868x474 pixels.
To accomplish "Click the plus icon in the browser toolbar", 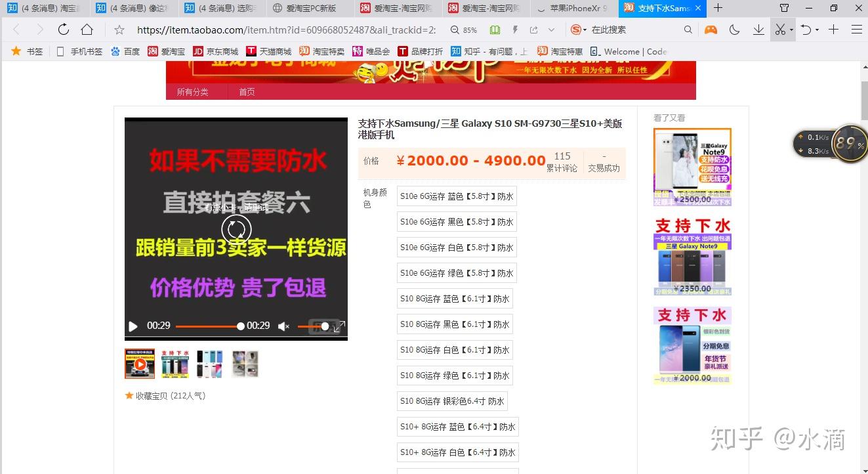I will (x=833, y=30).
